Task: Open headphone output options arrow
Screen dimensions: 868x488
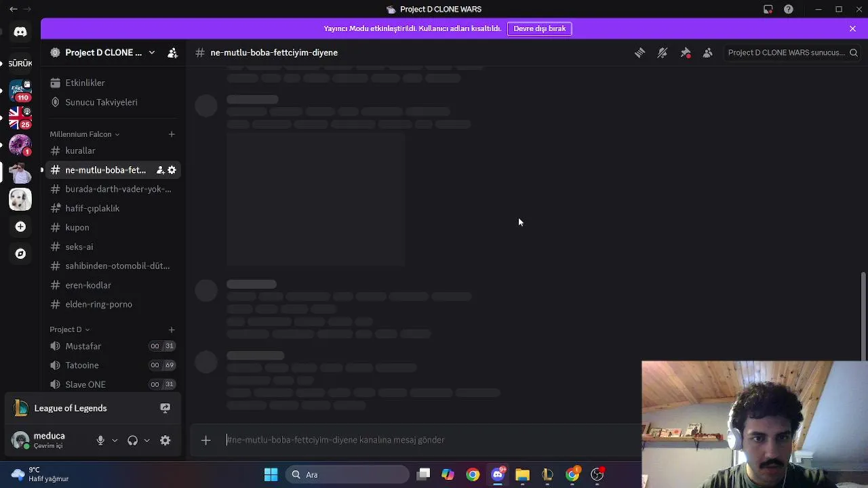Action: (x=146, y=441)
